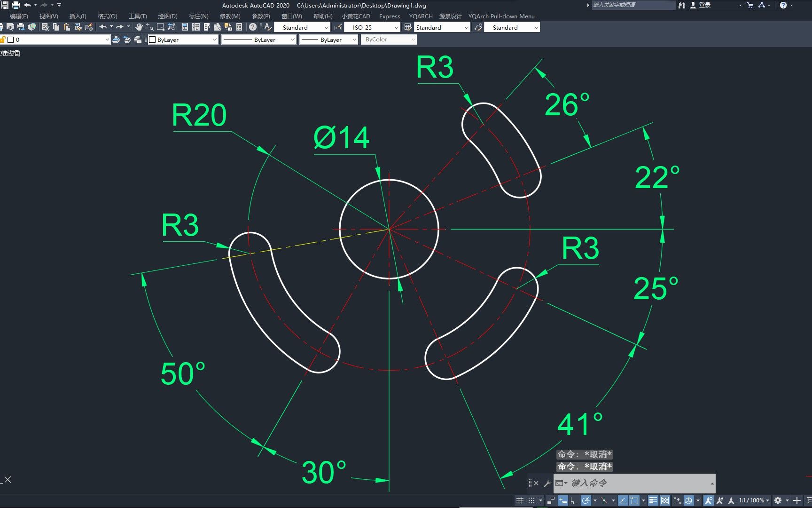The width and height of the screenshot is (812, 508).
Task: Click the layer 0 color square
Action: [x=10, y=40]
